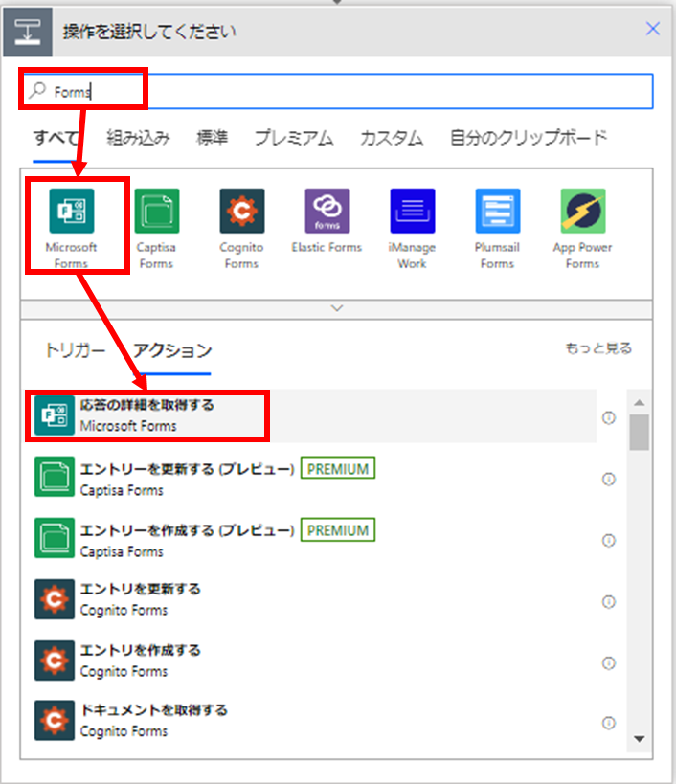The width and height of the screenshot is (676, 784).
Task: Choose the Plumsail Forms connector
Action: [498, 211]
